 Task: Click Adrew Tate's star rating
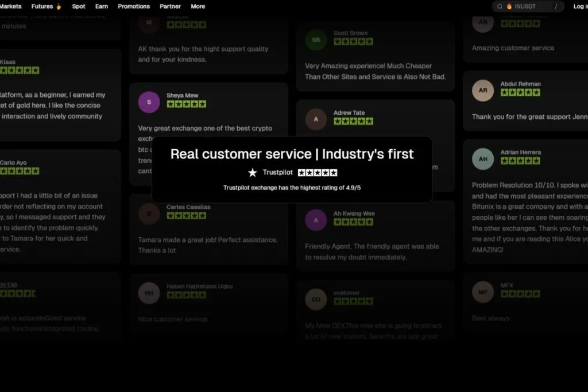[x=353, y=122]
